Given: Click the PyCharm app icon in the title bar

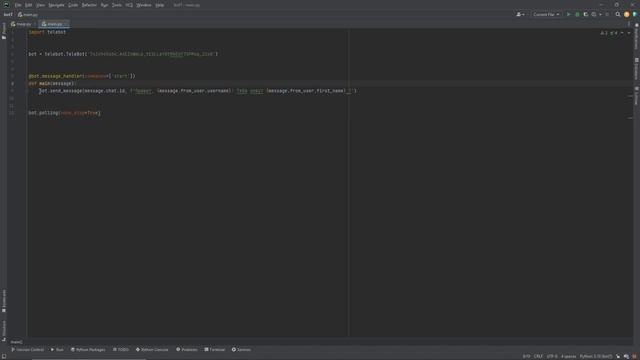Looking at the screenshot, I should 6,5.
